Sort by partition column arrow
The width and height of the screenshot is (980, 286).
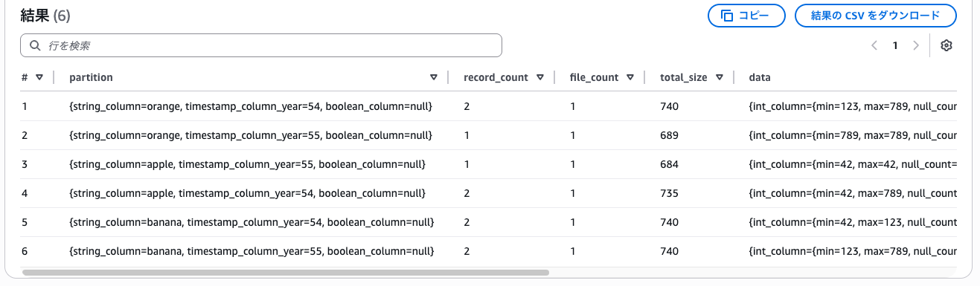434,77
